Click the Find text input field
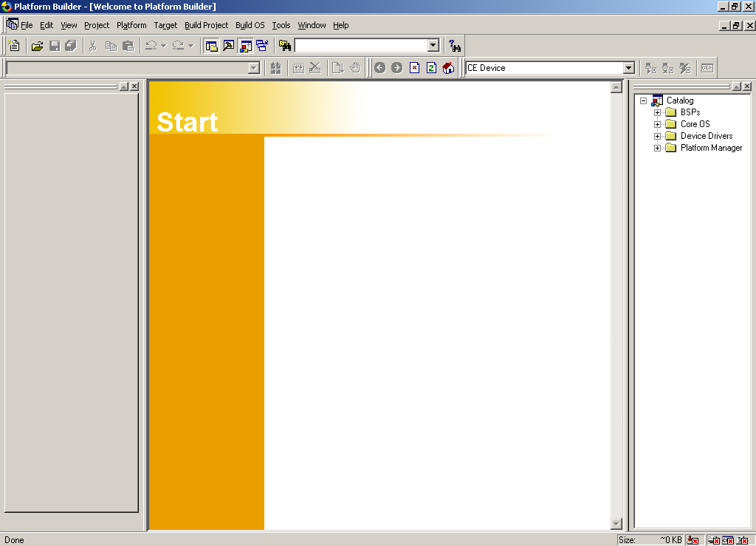Image resolution: width=756 pixels, height=546 pixels. click(x=360, y=46)
